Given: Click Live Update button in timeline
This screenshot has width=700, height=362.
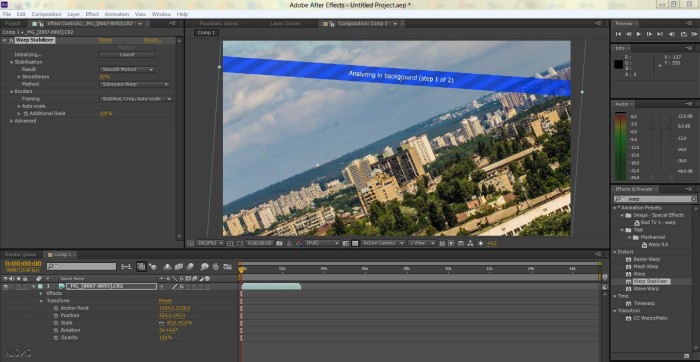Looking at the screenshot, I should 141,266.
